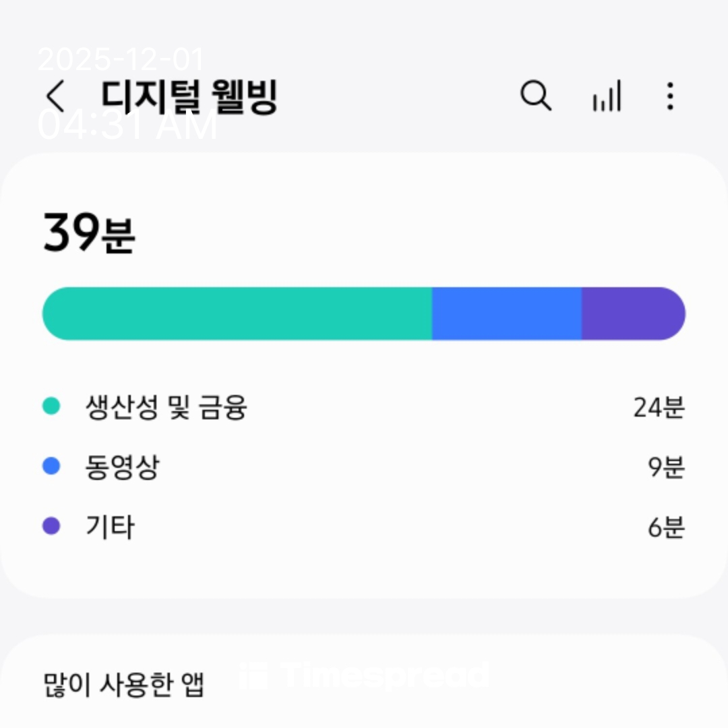Tap the 24분 usage value

tap(659, 407)
